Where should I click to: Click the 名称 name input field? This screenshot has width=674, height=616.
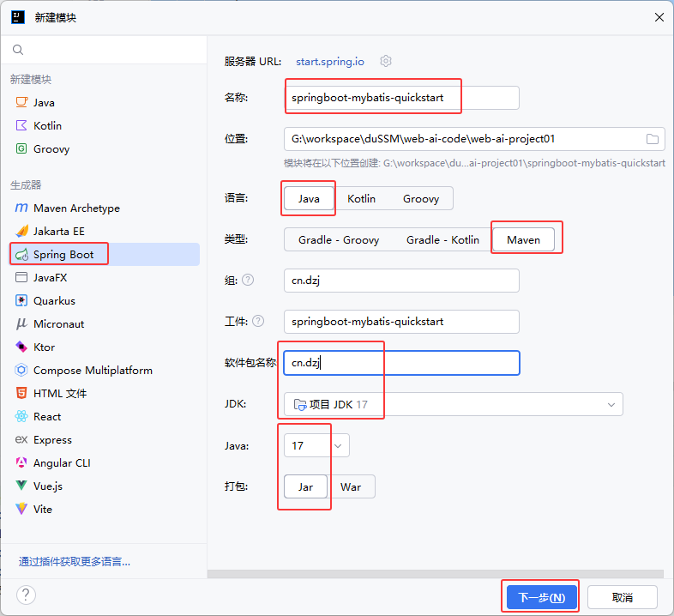pyautogui.click(x=401, y=98)
